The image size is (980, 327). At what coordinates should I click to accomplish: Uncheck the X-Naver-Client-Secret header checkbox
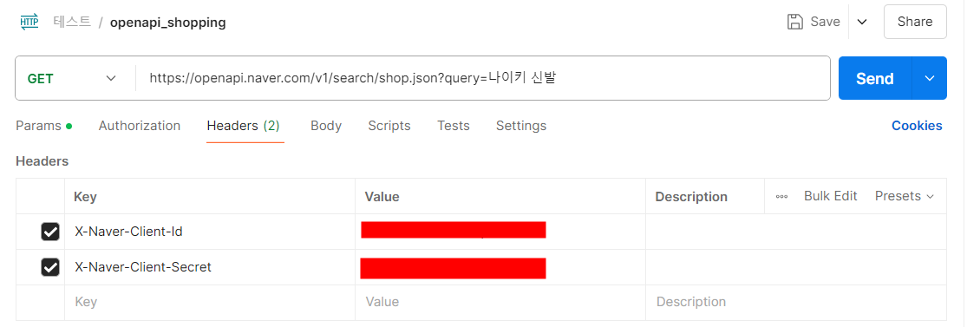[x=50, y=268]
